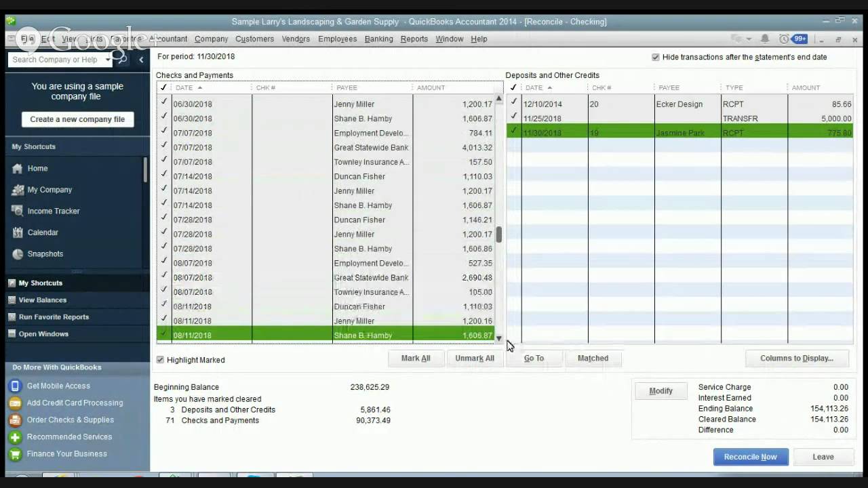Click the Recommended Services plus icon
Viewport: 868px width, 488px height.
[x=15, y=437]
